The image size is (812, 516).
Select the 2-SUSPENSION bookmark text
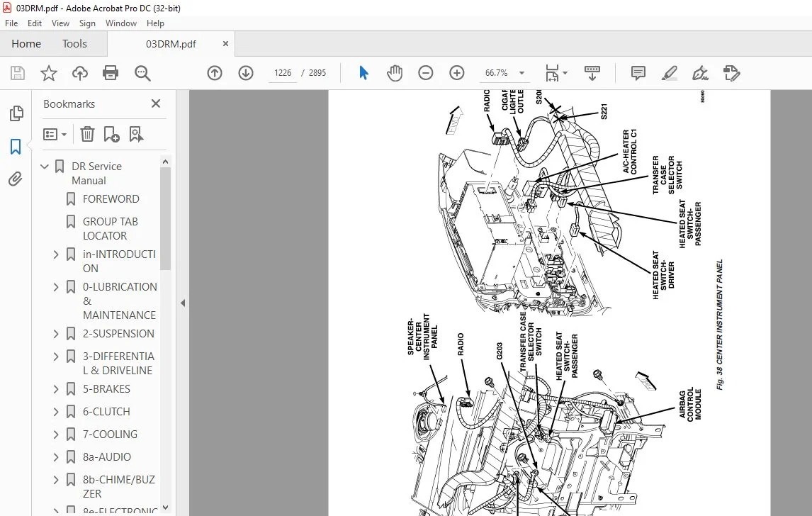tap(118, 334)
